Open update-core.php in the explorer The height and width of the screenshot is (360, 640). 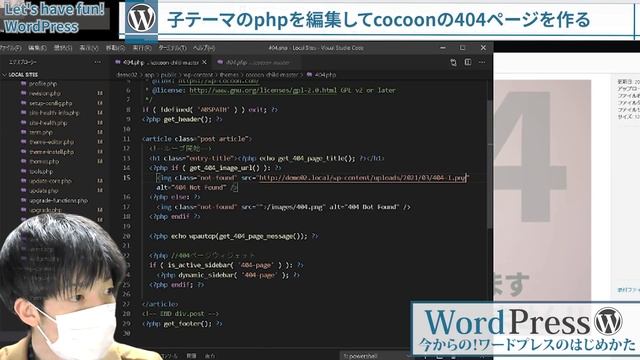pos(50,181)
